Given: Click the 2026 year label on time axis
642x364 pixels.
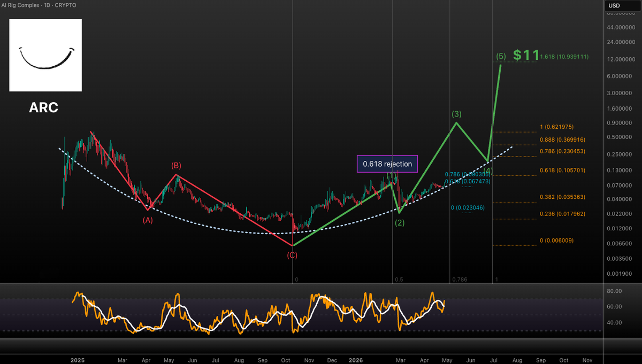Looking at the screenshot, I should (x=355, y=360).
